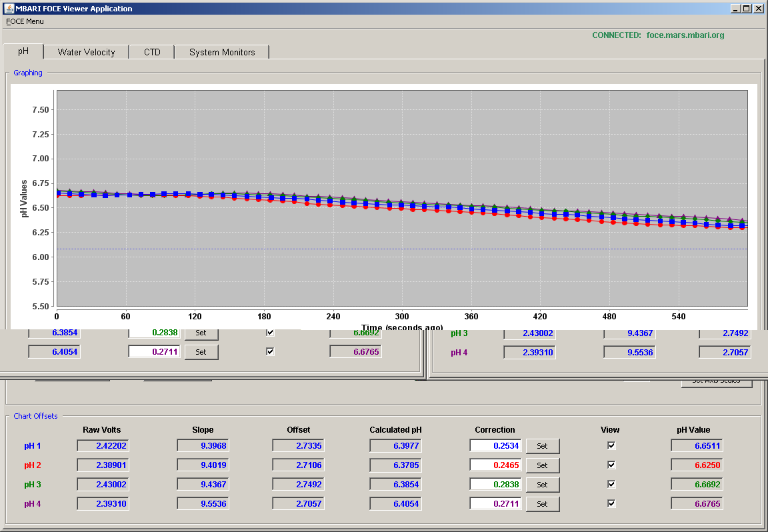Uncheck the pH 2 View checkbox
Screen dimensions: 768x532
[611, 465]
